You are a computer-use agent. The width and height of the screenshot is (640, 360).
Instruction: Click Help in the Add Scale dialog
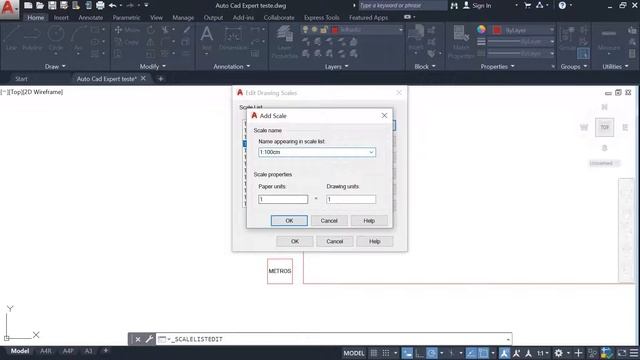pos(369,220)
